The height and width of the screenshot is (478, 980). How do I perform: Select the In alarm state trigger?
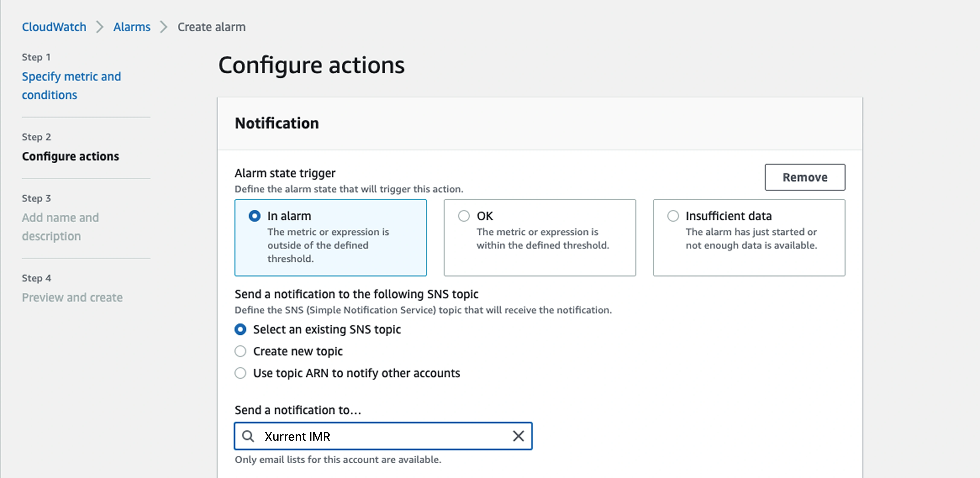(x=255, y=216)
